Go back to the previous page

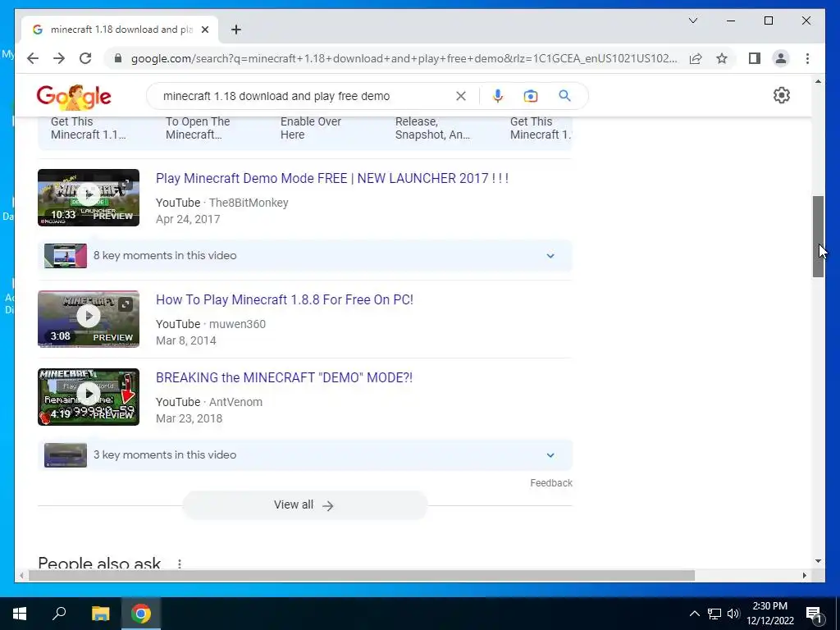(33, 58)
